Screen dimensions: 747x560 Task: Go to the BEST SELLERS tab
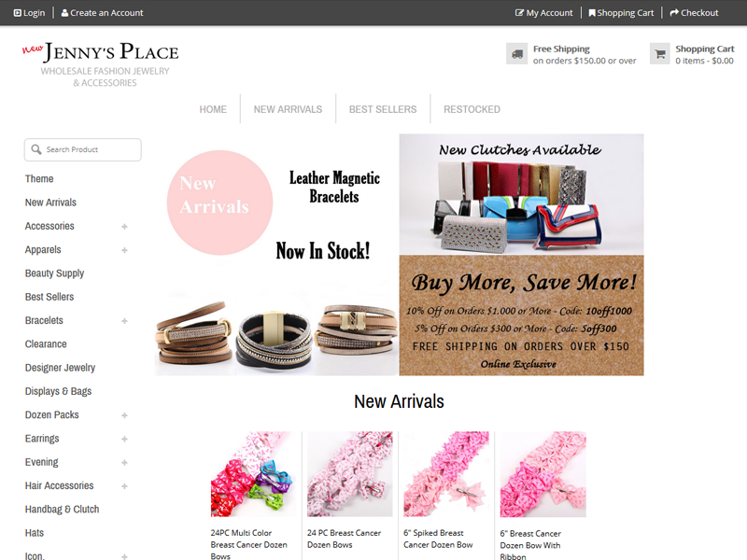coord(383,109)
